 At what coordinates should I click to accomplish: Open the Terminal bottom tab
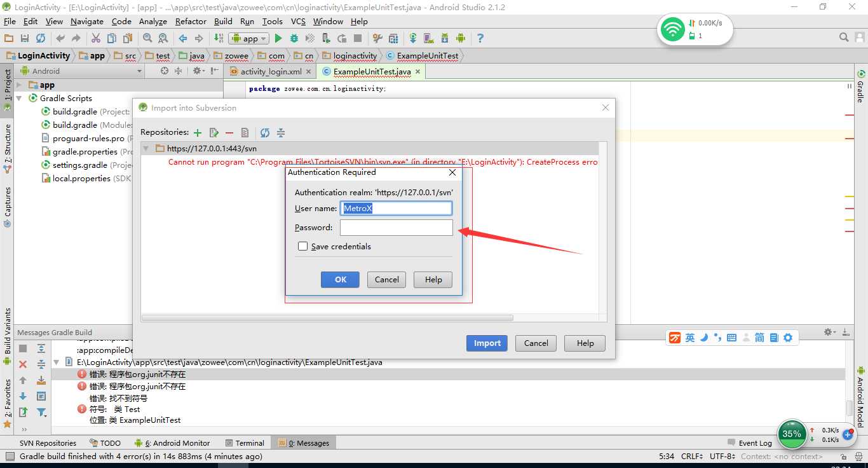[x=244, y=443]
